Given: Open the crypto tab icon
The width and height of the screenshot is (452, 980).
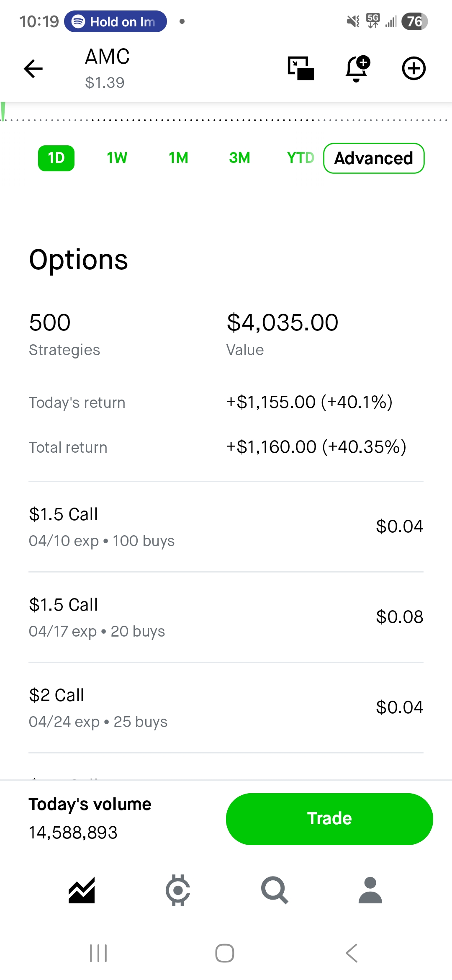Looking at the screenshot, I should click(178, 890).
